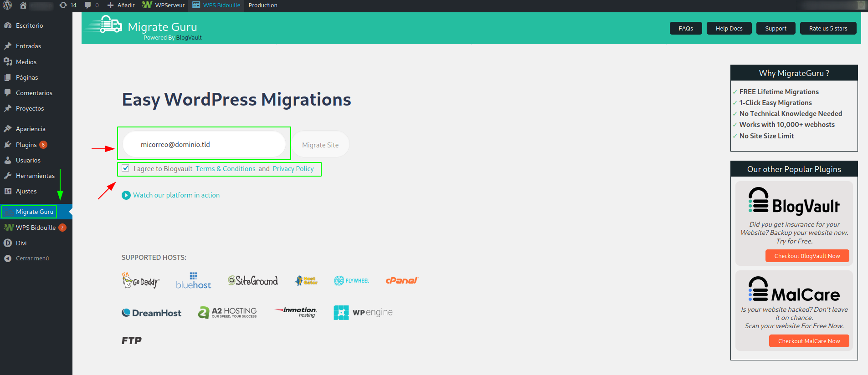Screen dimensions: 868x375
Task: Click the Migrate Site button
Action: click(x=320, y=145)
